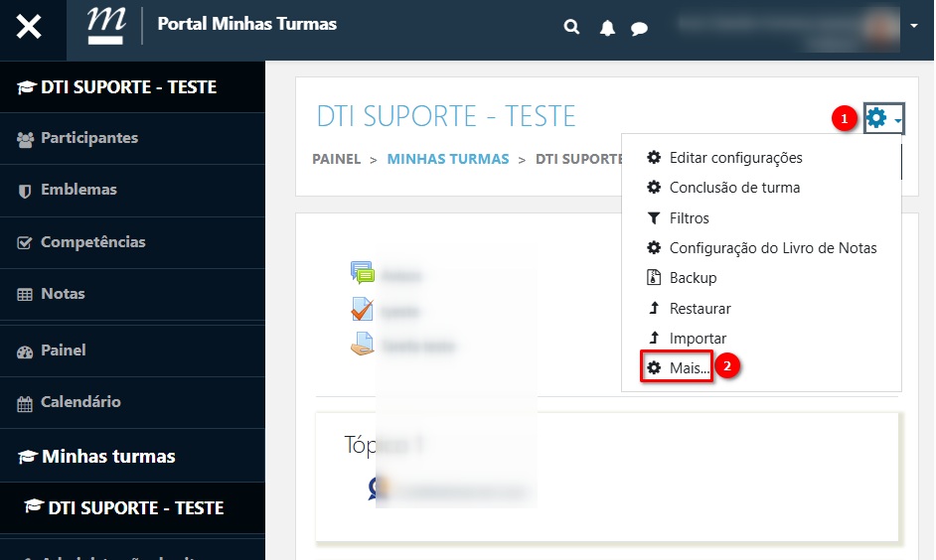936x560 pixels.
Task: Click the Emblemas shield icon
Action: click(x=25, y=192)
